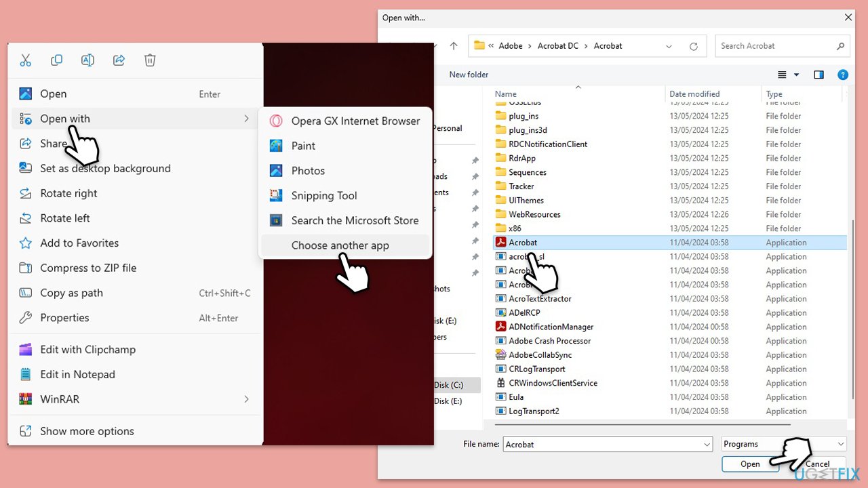
Task: Click the Rename icon in the context menu
Action: (x=87, y=60)
